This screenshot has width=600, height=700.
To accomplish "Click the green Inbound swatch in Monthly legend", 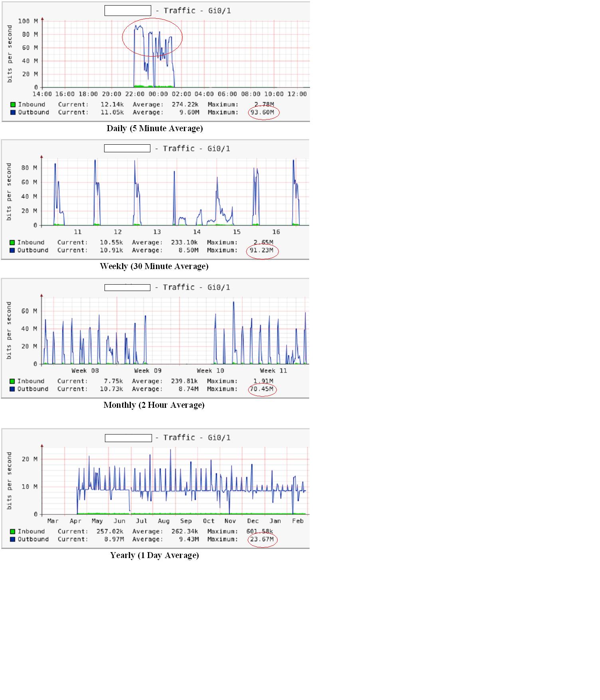I will [12, 381].
